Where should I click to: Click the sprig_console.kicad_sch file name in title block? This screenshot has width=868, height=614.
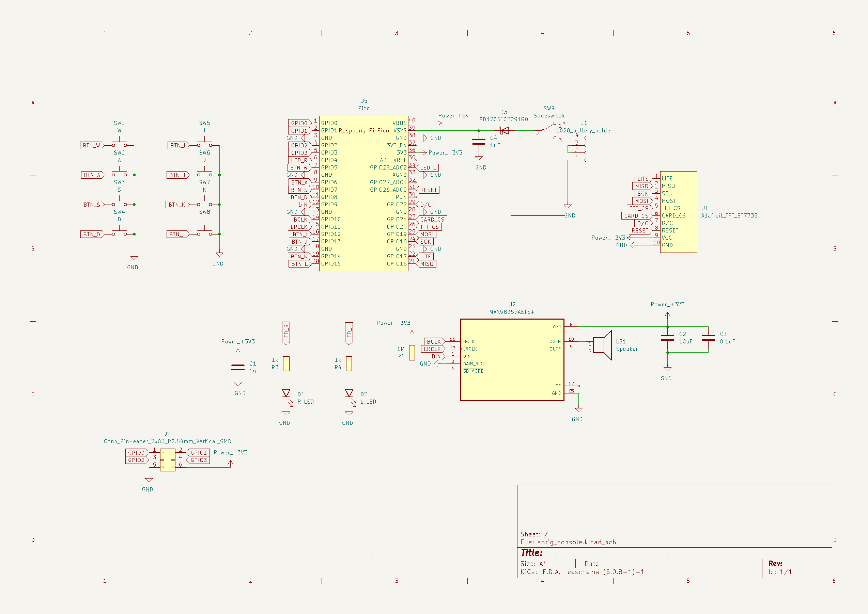[x=576, y=542]
